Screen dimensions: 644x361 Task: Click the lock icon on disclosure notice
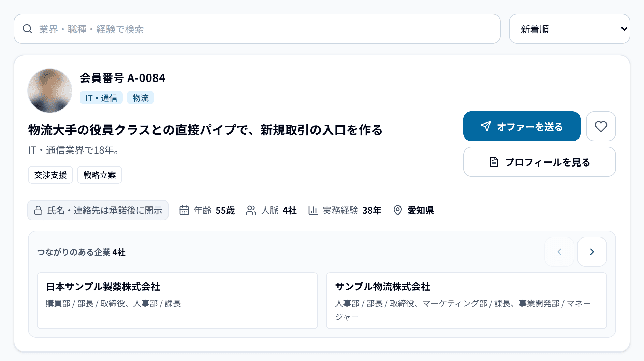(x=38, y=210)
